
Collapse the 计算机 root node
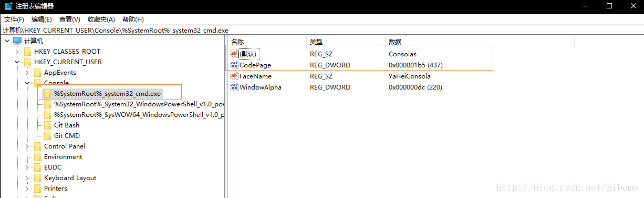(x=7, y=41)
